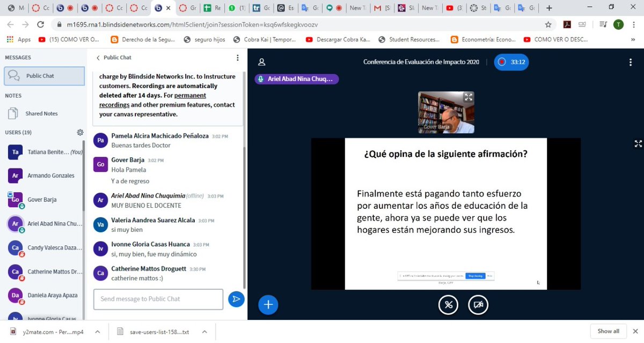This screenshot has height=343, width=644.
Task: Expand Gover Barja's webcam to fullscreen
Action: (469, 97)
